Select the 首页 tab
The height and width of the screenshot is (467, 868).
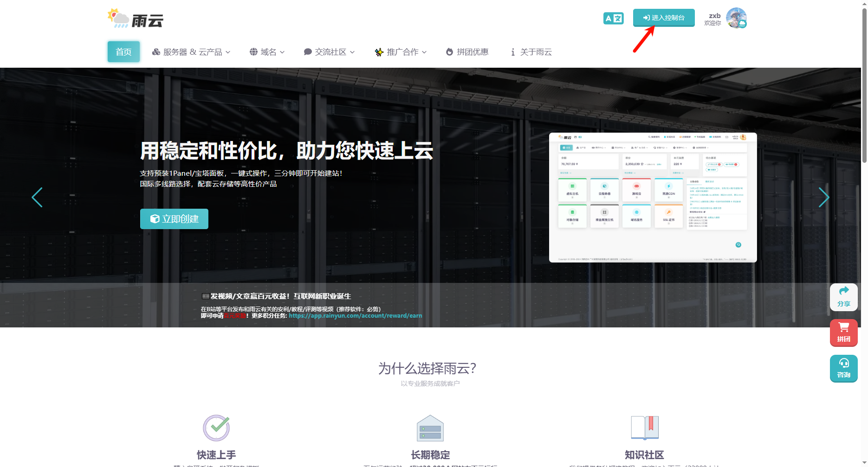[123, 52]
